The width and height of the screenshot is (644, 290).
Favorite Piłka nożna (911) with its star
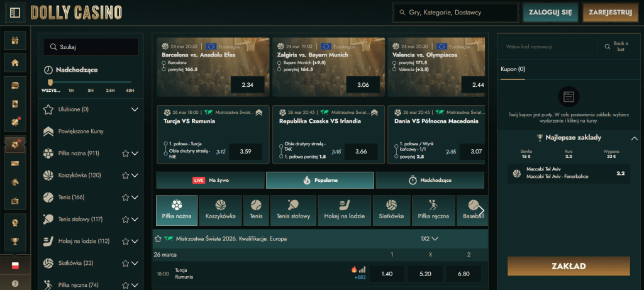[x=126, y=153]
